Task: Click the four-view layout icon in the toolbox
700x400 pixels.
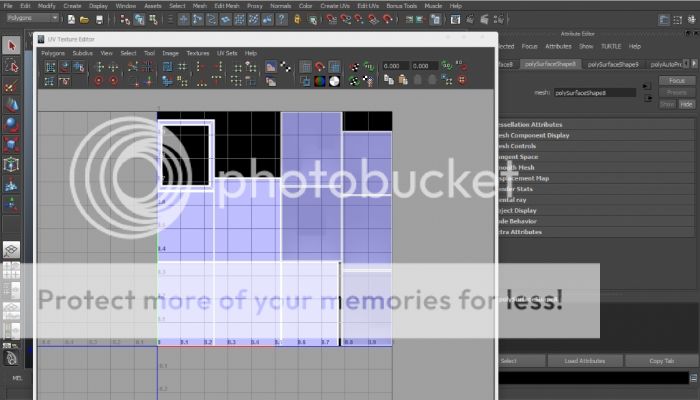Action: coord(11,271)
